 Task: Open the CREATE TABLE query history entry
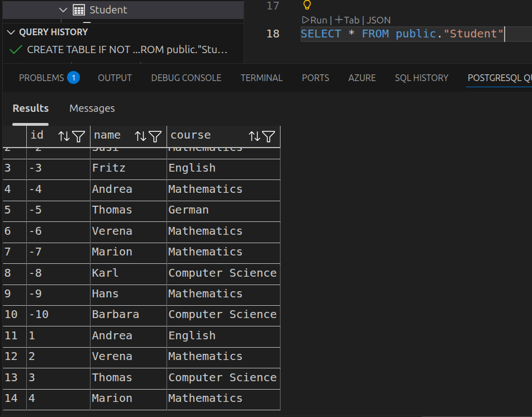127,50
